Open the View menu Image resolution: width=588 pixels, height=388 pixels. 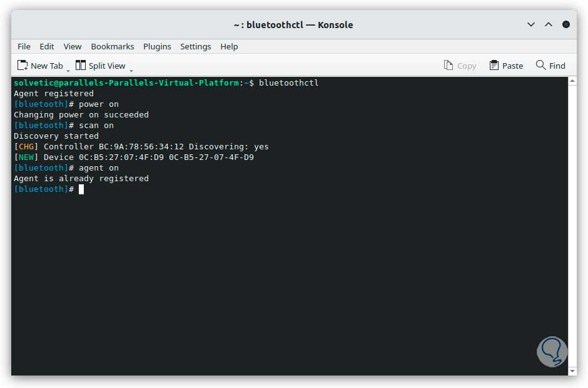73,46
